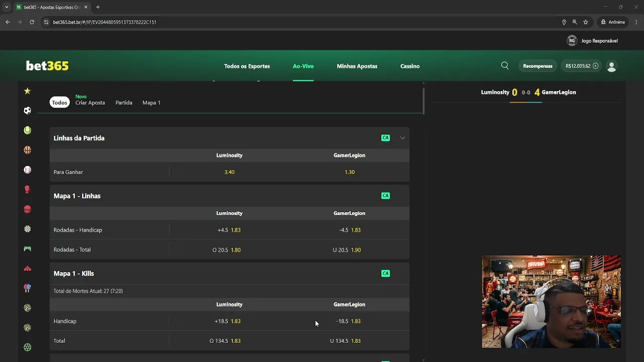Pick Under 20.5 rounds at 1.90
Image resolution: width=644 pixels, height=362 pixels.
pyautogui.click(x=350, y=250)
